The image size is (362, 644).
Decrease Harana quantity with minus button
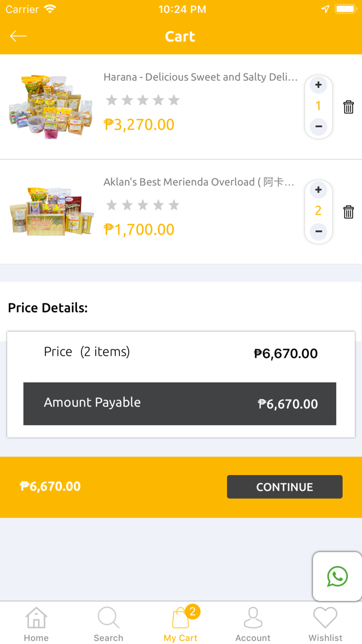tap(319, 127)
